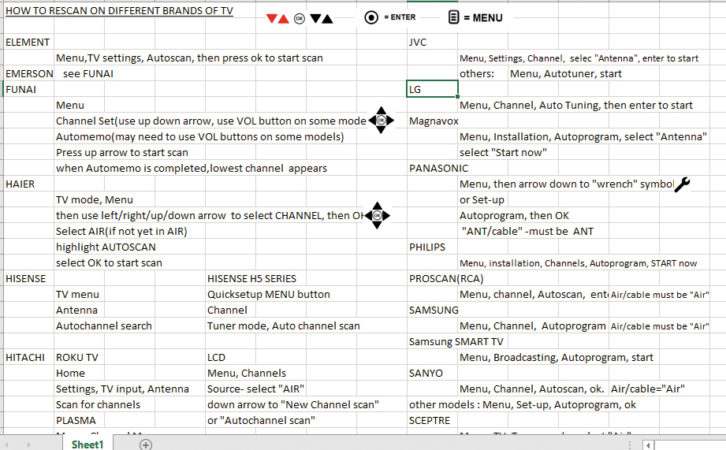The width and height of the screenshot is (726, 450).
Task: Select the Magnavox cell
Action: click(433, 121)
